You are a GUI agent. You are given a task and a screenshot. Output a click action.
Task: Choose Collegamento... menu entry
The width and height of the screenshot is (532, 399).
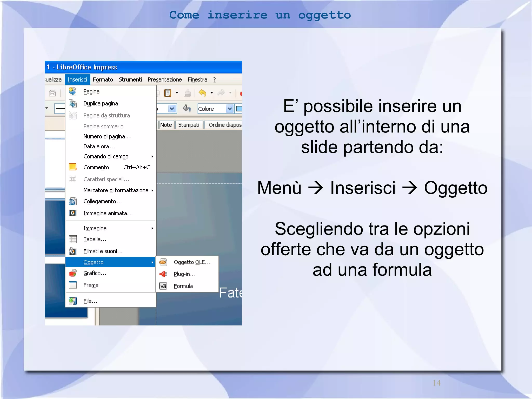pyautogui.click(x=111, y=201)
